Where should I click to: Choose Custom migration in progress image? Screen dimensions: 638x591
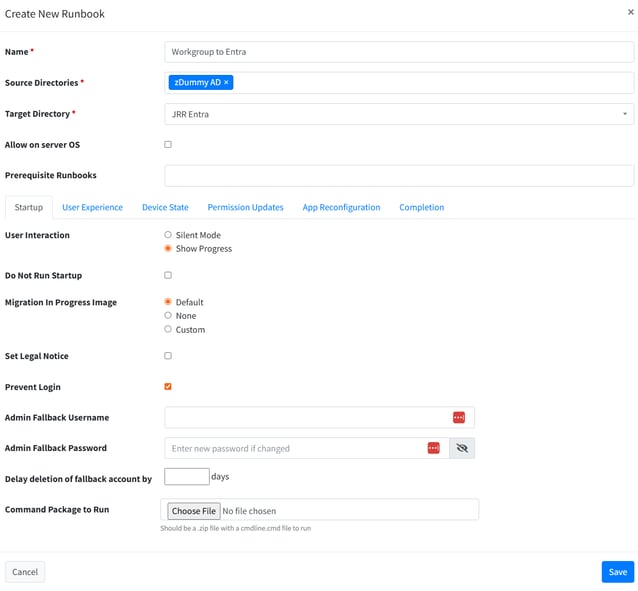(x=168, y=329)
